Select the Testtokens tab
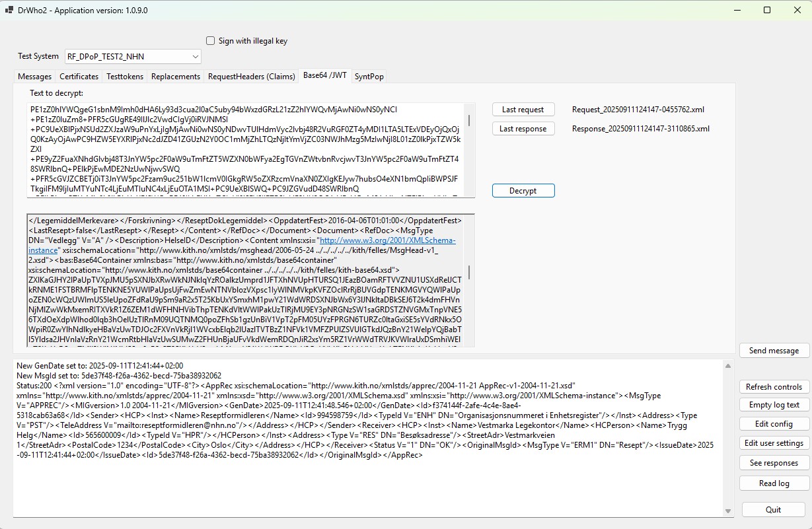812x529 pixels. tap(124, 76)
